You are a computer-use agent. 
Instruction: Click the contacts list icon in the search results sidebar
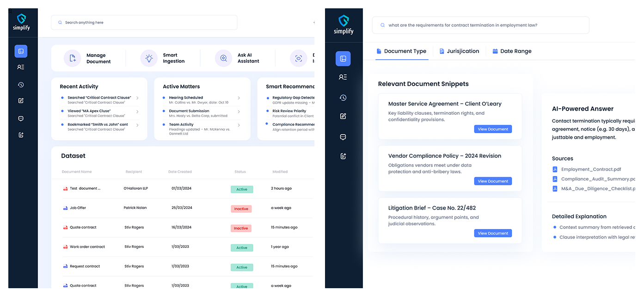pos(343,77)
